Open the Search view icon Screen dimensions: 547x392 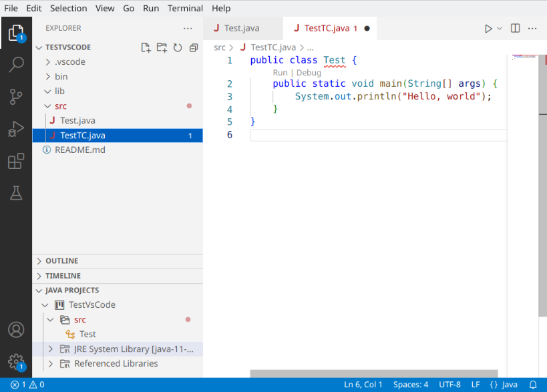tap(16, 65)
